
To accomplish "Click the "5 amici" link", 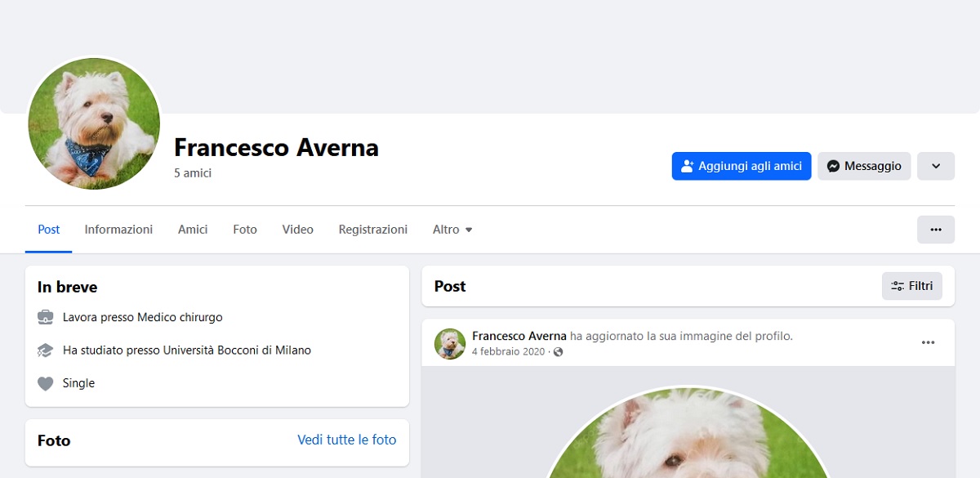I will 192,172.
